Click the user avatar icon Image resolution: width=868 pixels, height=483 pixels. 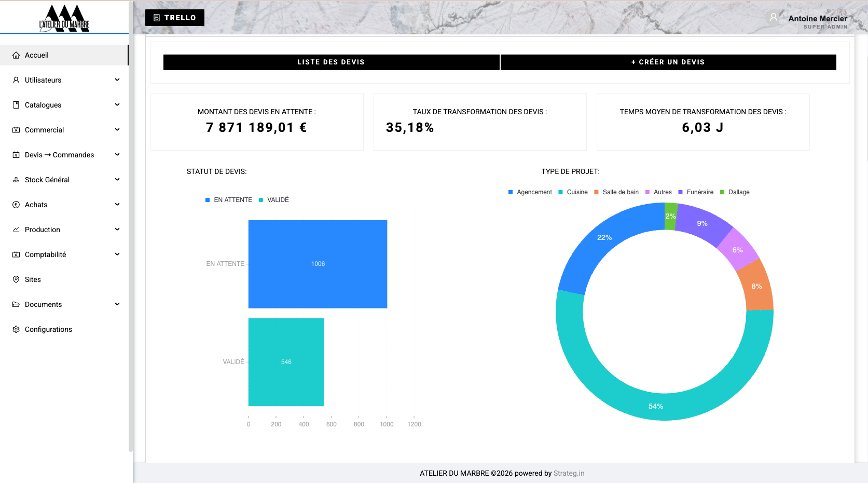coord(773,18)
